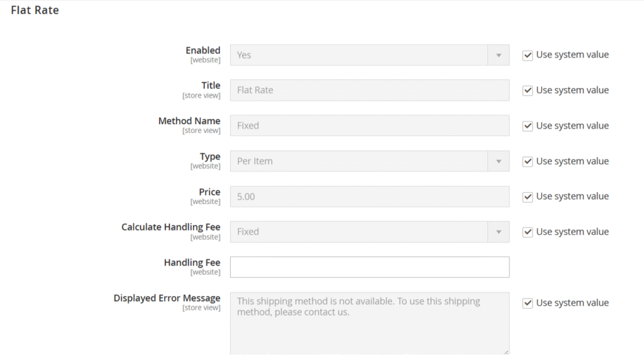
Task: Click the Enabled field label
Action: pos(203,50)
